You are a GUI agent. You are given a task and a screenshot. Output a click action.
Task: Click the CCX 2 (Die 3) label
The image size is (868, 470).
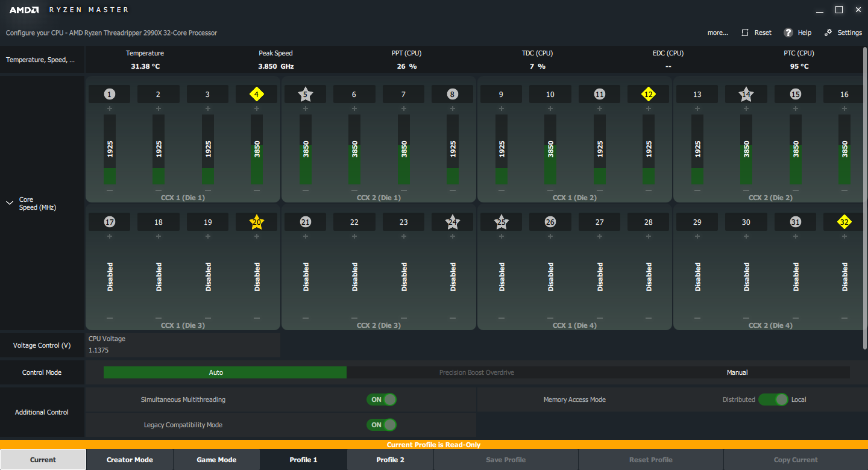tap(379, 325)
